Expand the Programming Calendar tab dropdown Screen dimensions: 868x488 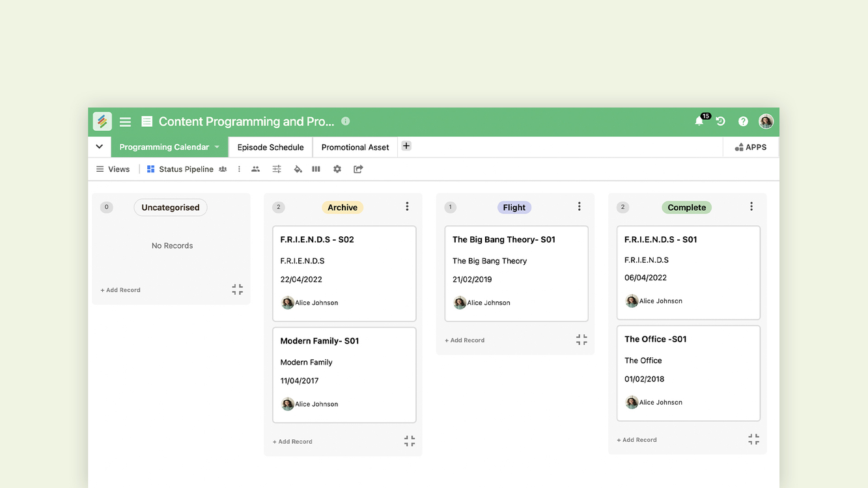(x=217, y=147)
